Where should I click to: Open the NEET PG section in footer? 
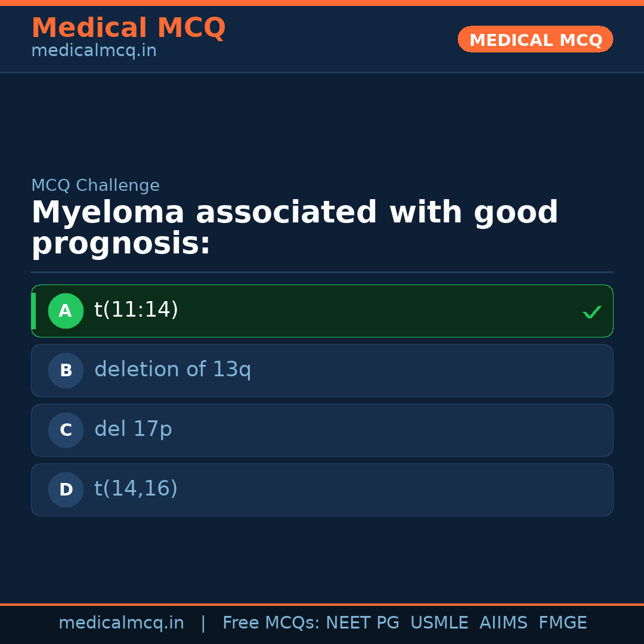tap(362, 623)
